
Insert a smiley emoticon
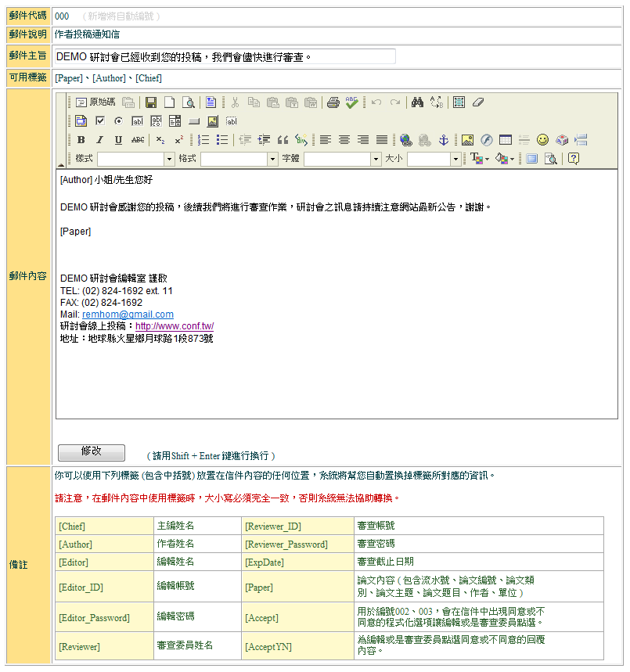point(542,140)
